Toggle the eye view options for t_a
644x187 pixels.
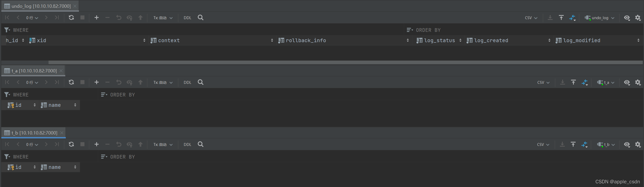[x=627, y=82]
